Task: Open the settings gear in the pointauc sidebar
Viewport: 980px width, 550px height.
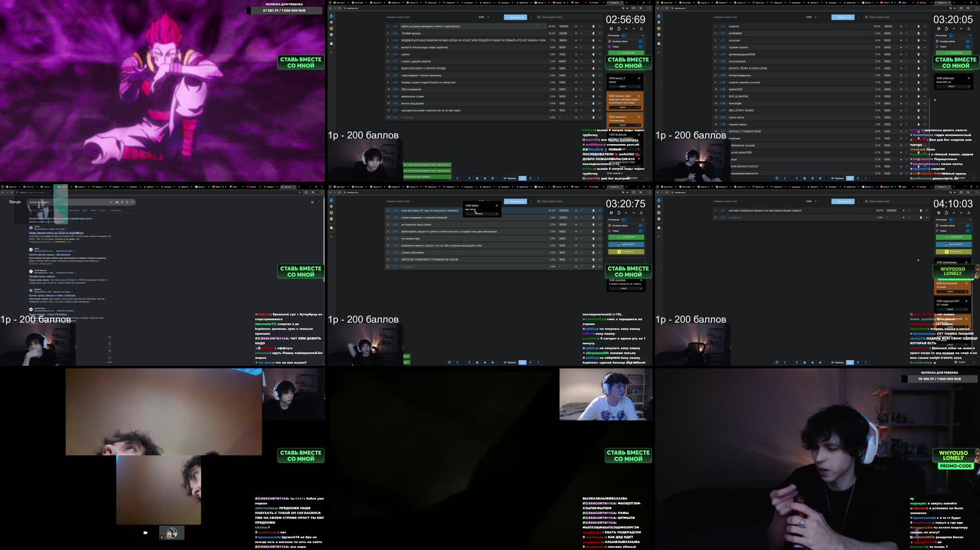Action: pyautogui.click(x=331, y=22)
